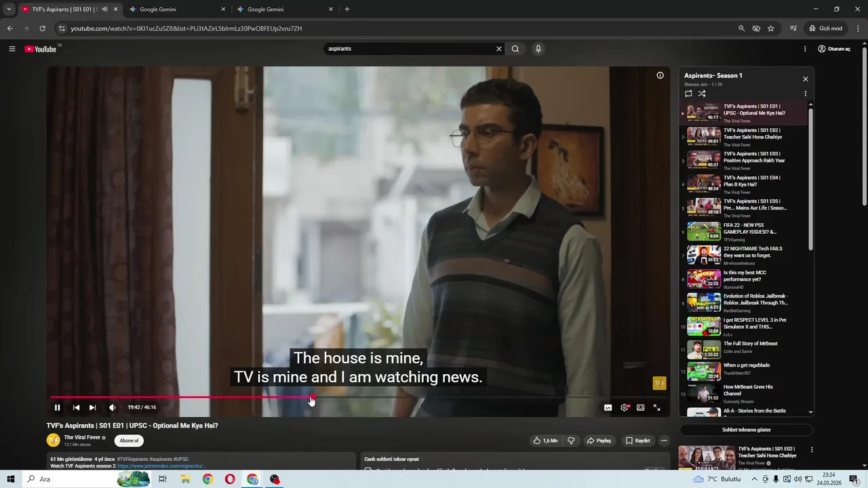Skip to the next playlist video
The height and width of the screenshot is (488, 868).
(x=93, y=407)
